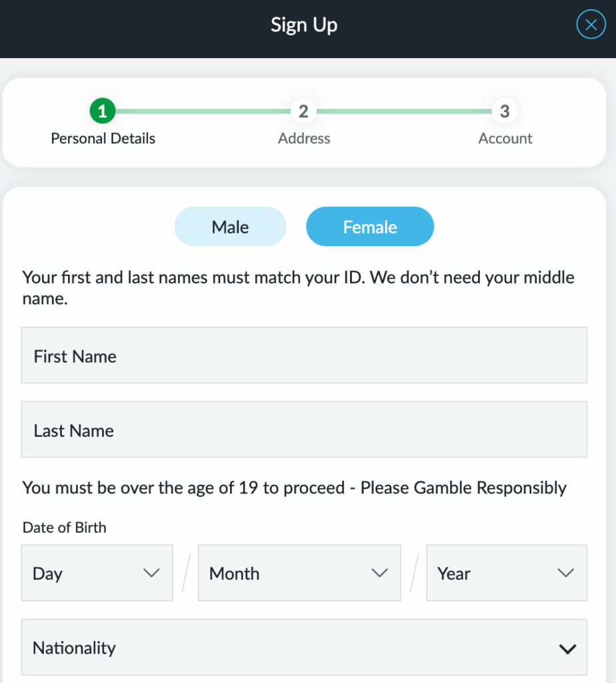Click the step 3 circle on progress bar
Screen dimensions: 616x683
tap(505, 111)
